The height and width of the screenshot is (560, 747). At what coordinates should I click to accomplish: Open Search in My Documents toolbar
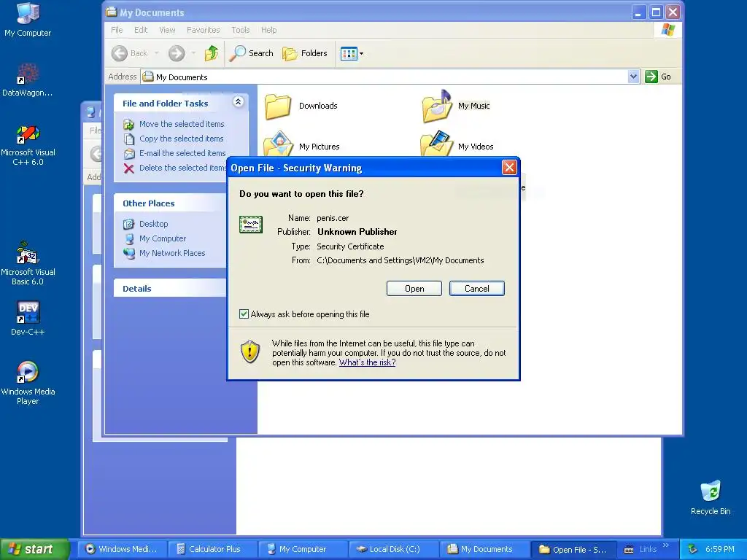[x=251, y=53]
